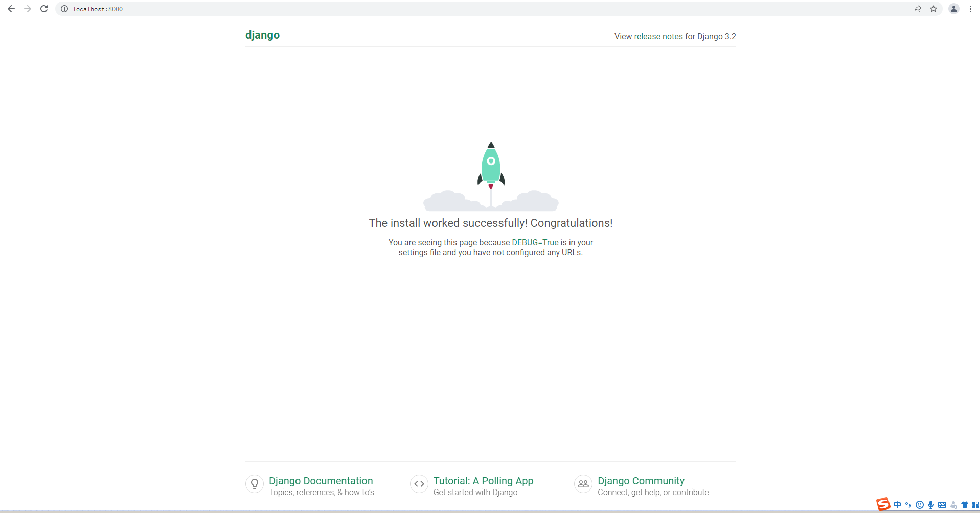The height and width of the screenshot is (513, 980).
Task: Share this page via toolbar icon
Action: click(x=917, y=9)
